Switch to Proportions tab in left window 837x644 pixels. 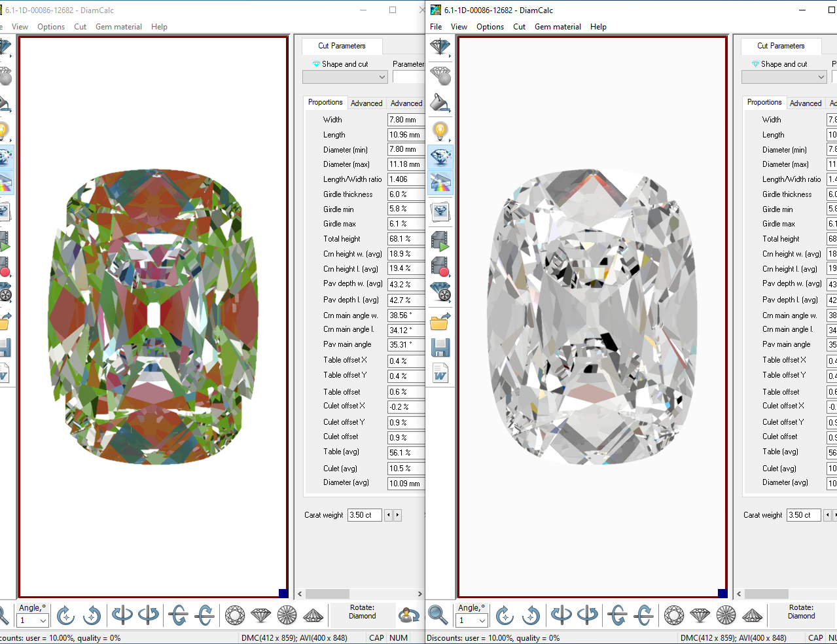pos(325,103)
